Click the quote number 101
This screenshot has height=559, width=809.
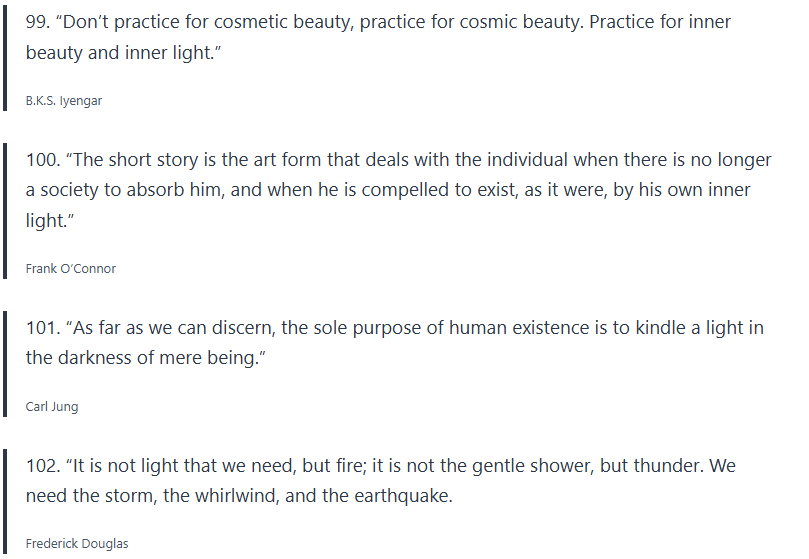coord(40,327)
